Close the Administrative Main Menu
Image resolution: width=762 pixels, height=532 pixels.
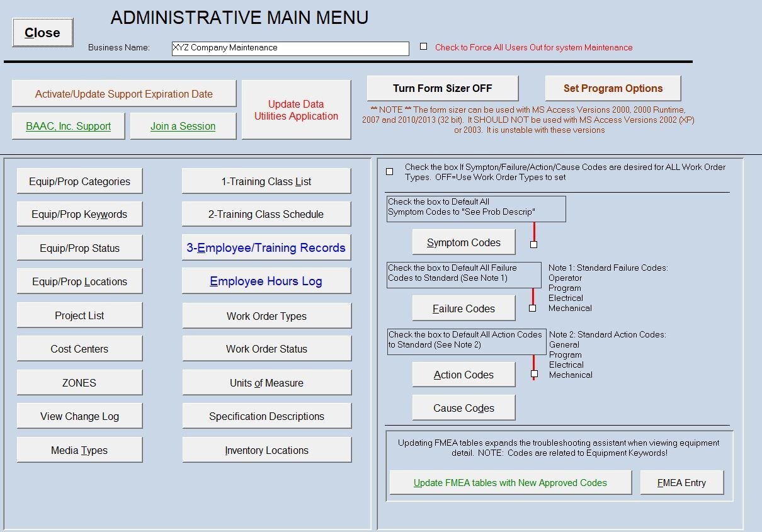pyautogui.click(x=42, y=32)
